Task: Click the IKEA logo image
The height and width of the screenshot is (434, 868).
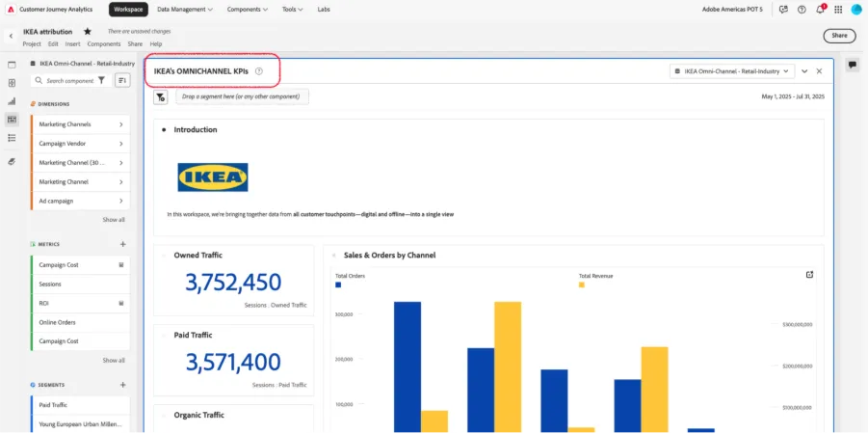Action: click(213, 177)
